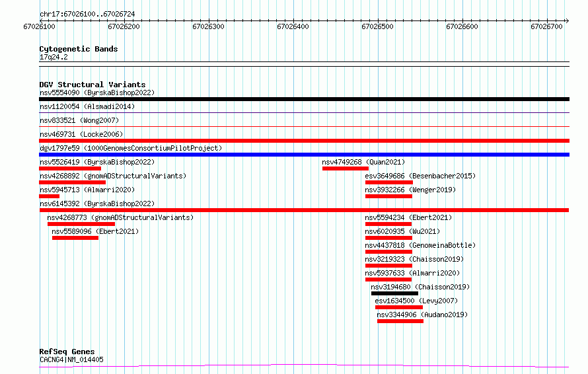The width and height of the screenshot is (588, 374).
Task: Select the red nsv469731 variant bar
Action: (x=304, y=141)
